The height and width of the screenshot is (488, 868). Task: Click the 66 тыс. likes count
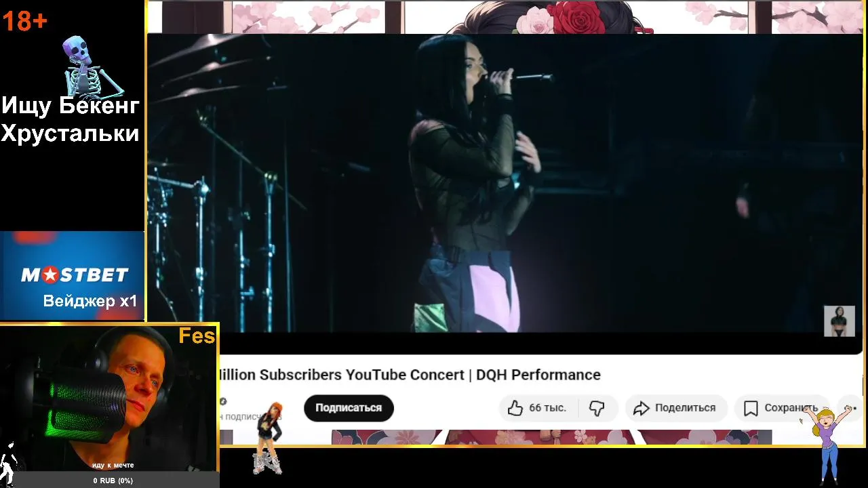pyautogui.click(x=547, y=408)
